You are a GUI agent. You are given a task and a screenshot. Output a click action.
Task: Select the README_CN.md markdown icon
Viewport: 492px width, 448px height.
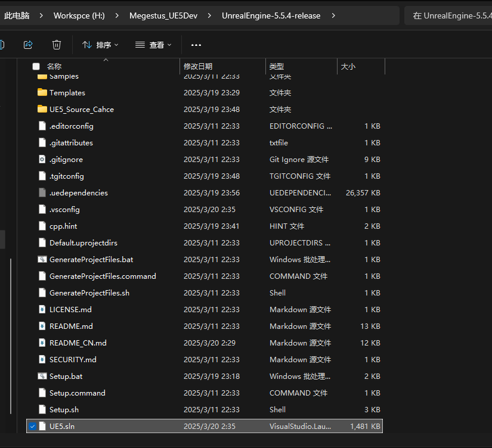pyautogui.click(x=42, y=343)
